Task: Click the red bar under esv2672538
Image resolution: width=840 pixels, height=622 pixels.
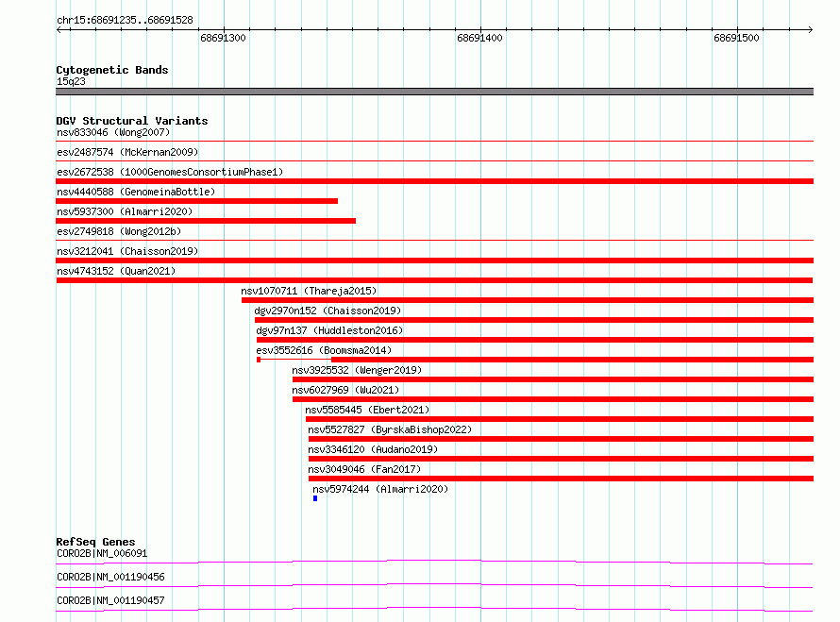Action: point(434,181)
